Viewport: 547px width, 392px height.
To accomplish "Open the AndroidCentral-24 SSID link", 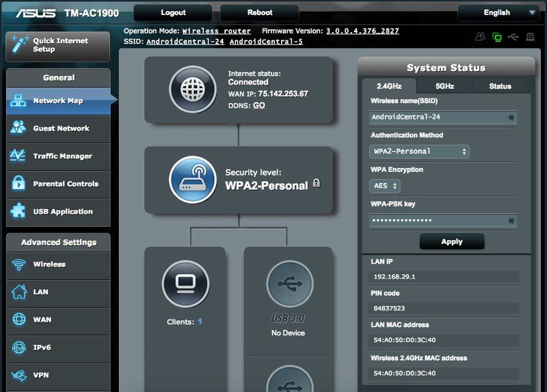I will click(x=185, y=42).
